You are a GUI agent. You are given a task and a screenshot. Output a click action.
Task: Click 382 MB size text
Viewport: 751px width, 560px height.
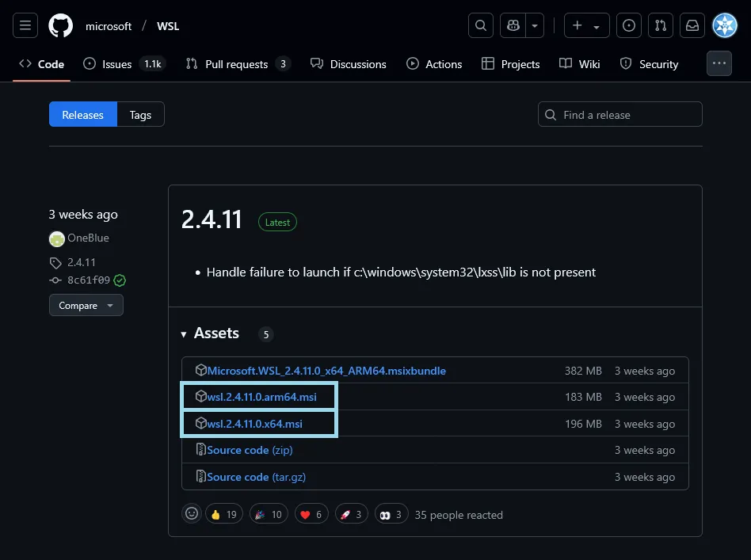583,371
